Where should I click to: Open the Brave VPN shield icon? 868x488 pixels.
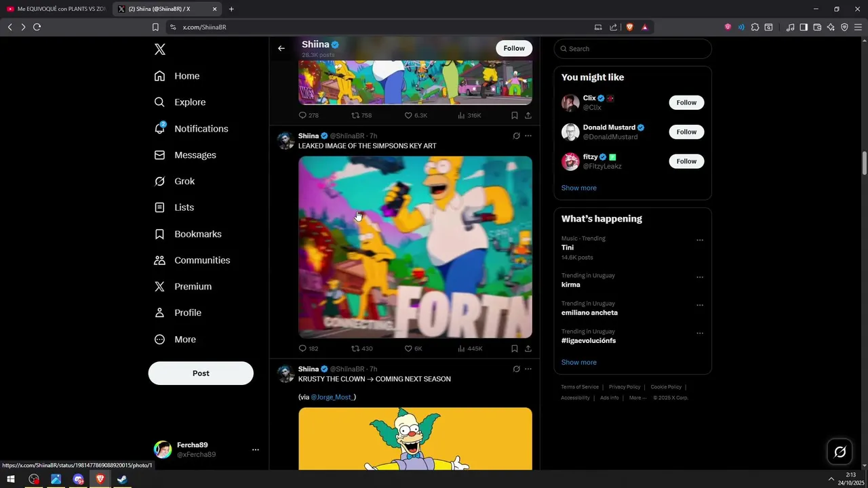click(844, 27)
